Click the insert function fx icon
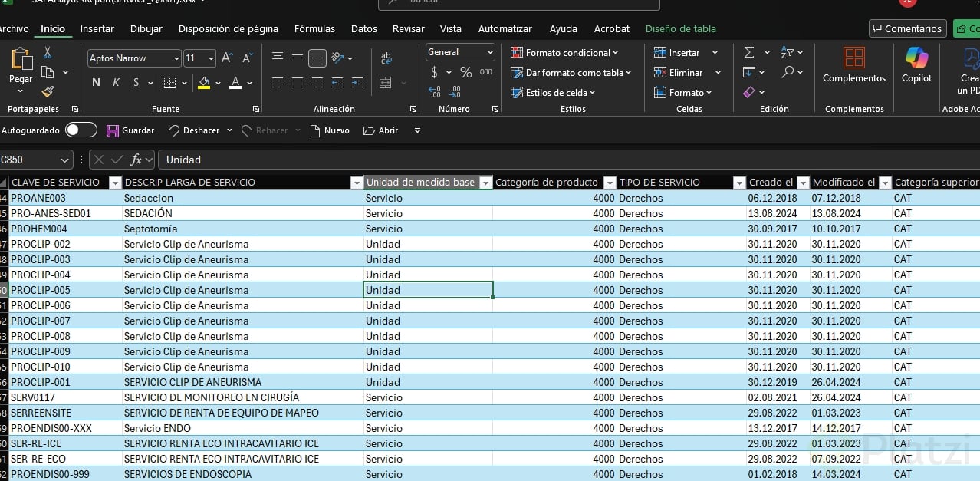Screen dimensions: 980x481 136,160
